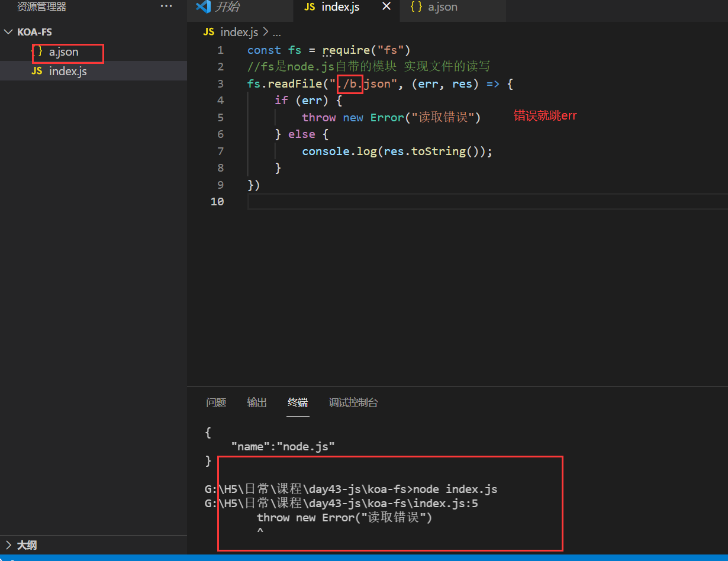Click the 资源管理器 explorer title

(41, 7)
